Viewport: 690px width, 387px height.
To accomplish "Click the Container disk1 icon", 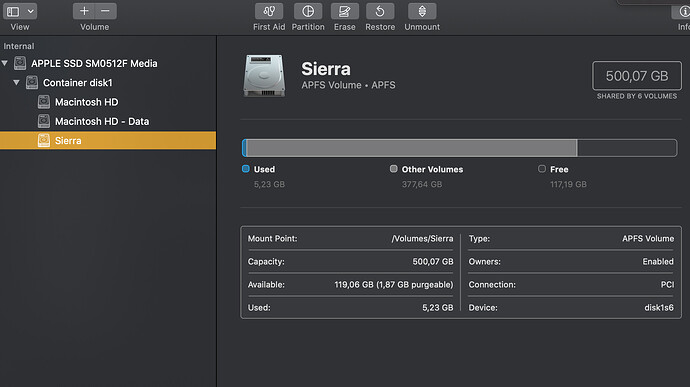I will [x=32, y=82].
